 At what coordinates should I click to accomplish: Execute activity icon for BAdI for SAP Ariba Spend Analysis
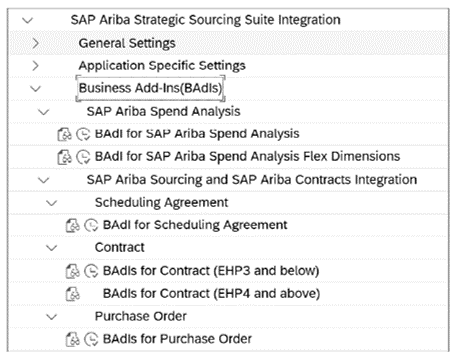[83, 134]
